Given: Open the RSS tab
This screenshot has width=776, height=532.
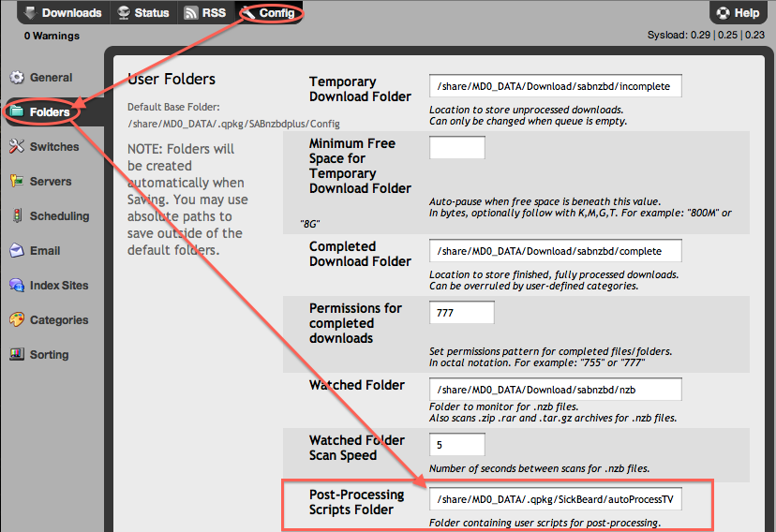Looking at the screenshot, I should (x=205, y=13).
